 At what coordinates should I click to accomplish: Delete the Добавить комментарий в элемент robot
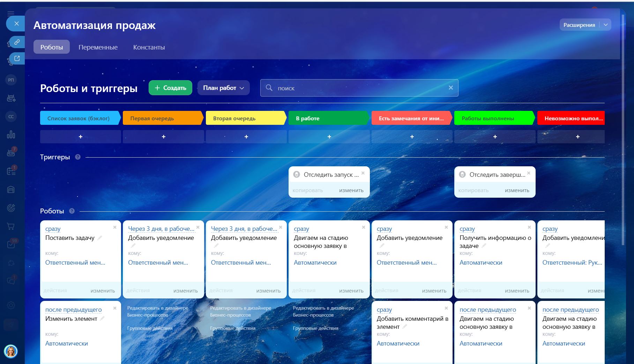pos(446,308)
